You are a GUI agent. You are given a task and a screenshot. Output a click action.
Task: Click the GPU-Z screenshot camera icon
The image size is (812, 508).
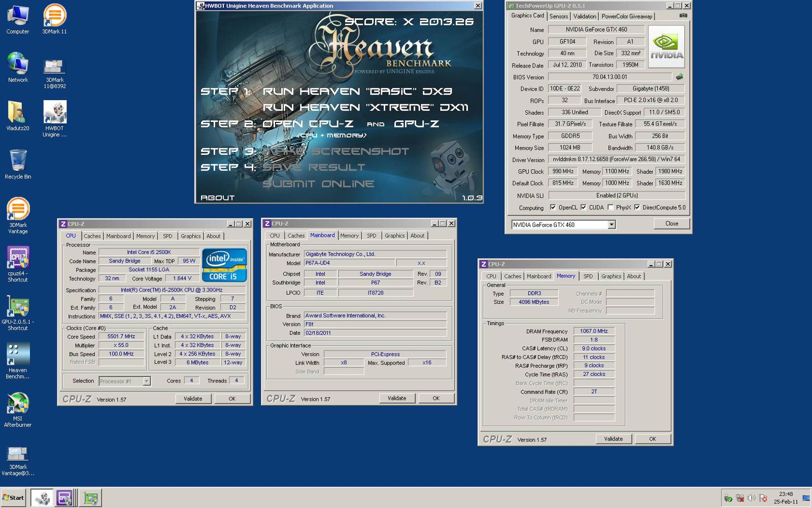click(x=683, y=16)
